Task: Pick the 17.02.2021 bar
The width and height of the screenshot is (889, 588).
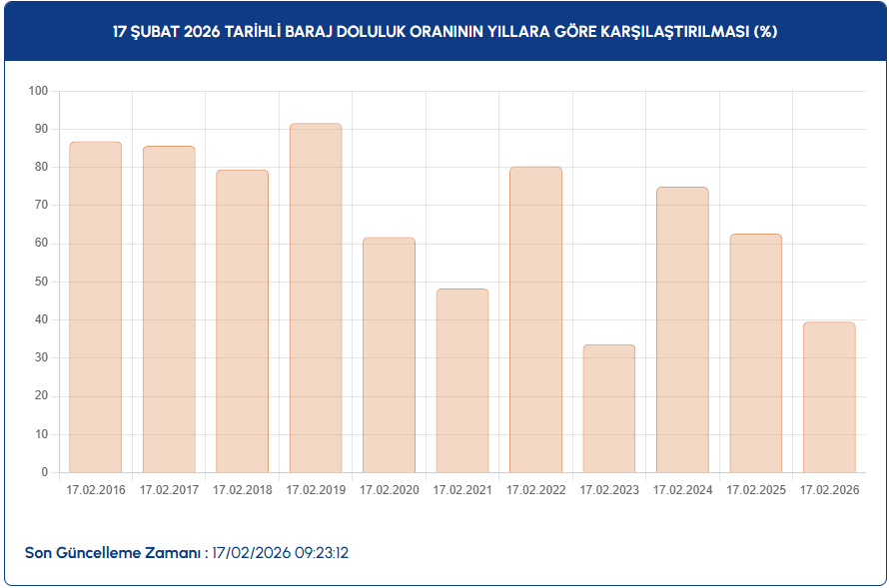Action: click(x=462, y=380)
